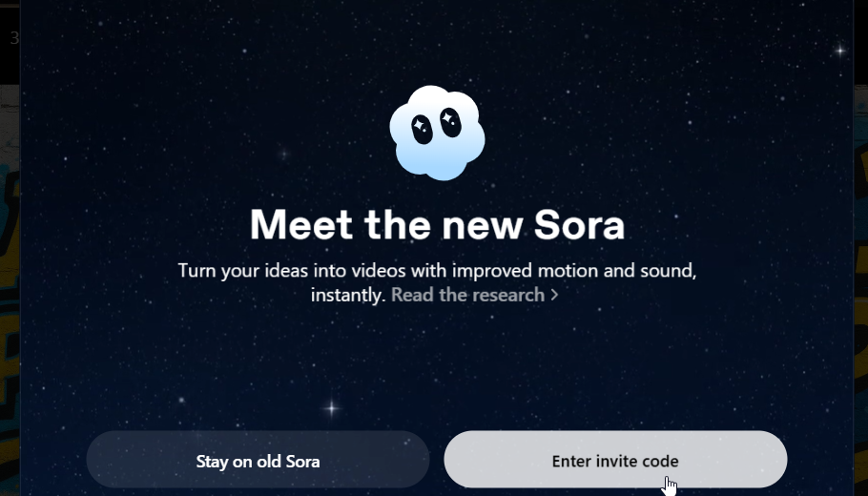This screenshot has height=496, width=868.
Task: Click the word Meet in the heading
Action: coord(299,225)
